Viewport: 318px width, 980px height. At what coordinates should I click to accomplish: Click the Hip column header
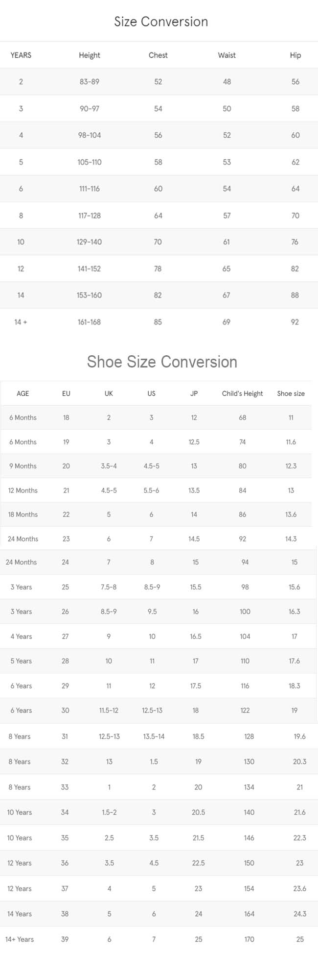pyautogui.click(x=295, y=55)
